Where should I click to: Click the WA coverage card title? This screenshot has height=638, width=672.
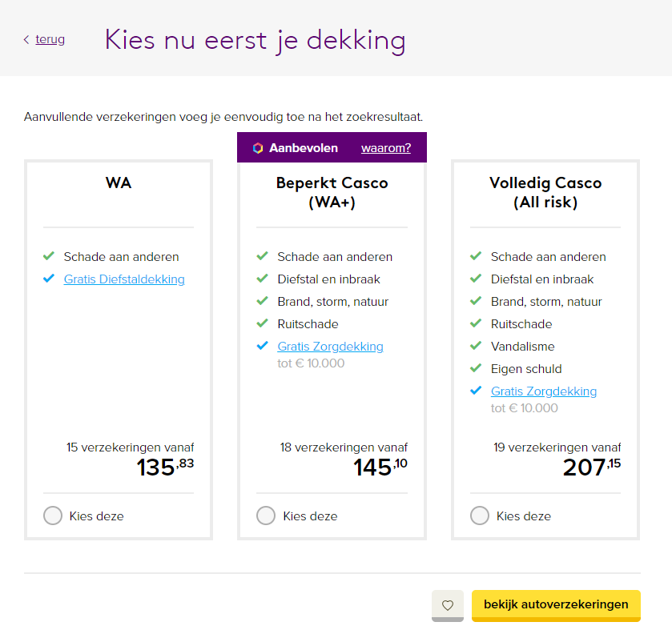119,183
